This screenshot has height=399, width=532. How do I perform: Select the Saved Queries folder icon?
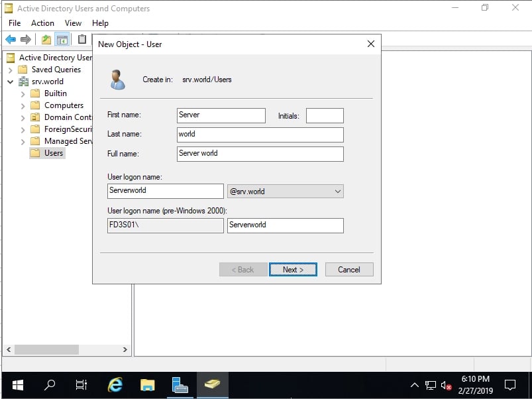click(x=23, y=70)
